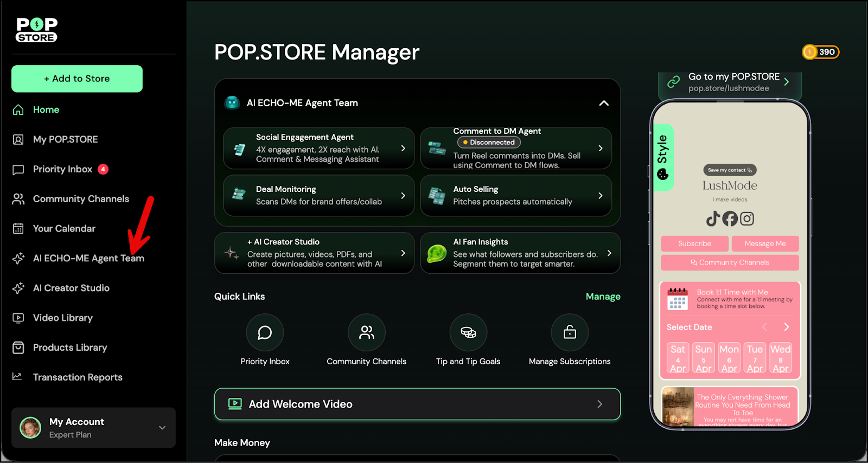Select Mon 6 Apr date in preview
868x463 pixels.
729,358
